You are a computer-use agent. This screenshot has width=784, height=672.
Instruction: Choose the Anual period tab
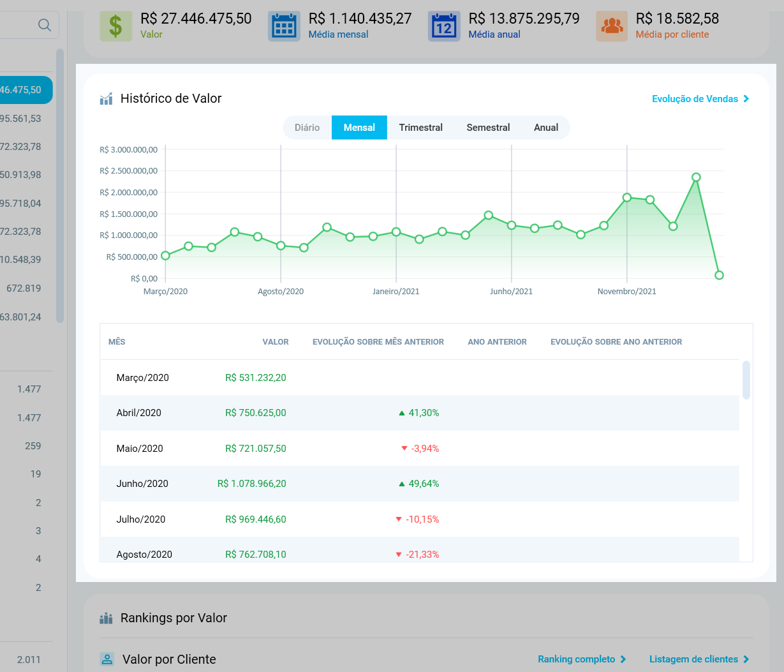[546, 128]
